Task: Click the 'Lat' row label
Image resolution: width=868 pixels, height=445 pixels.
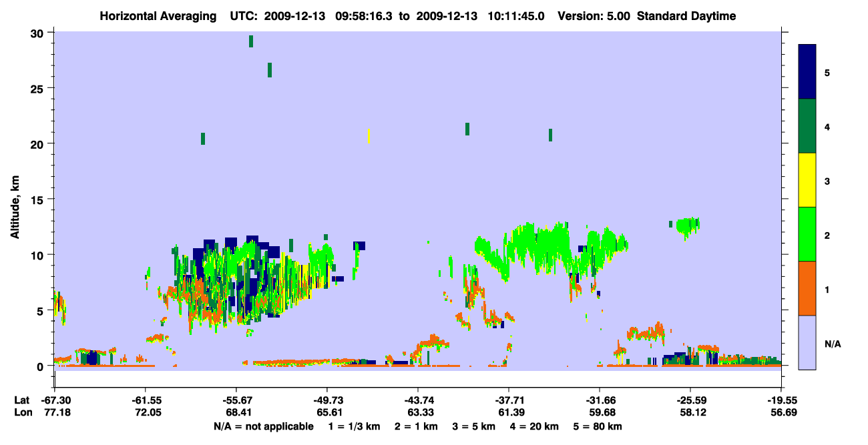Action: (21, 400)
